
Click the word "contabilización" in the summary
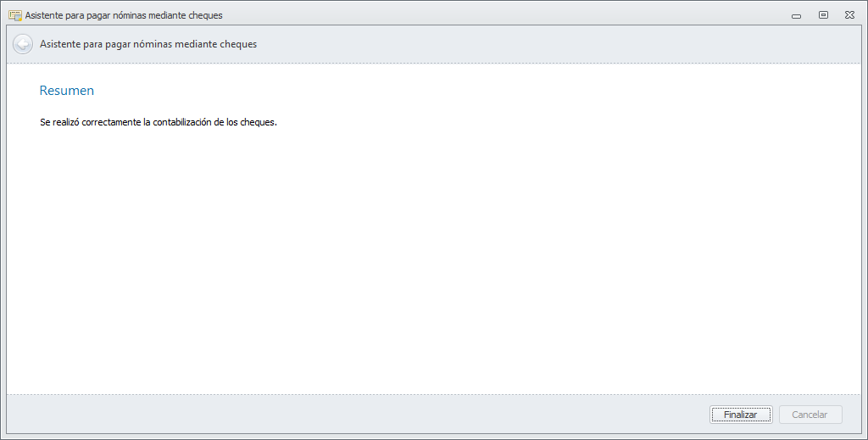pos(182,122)
